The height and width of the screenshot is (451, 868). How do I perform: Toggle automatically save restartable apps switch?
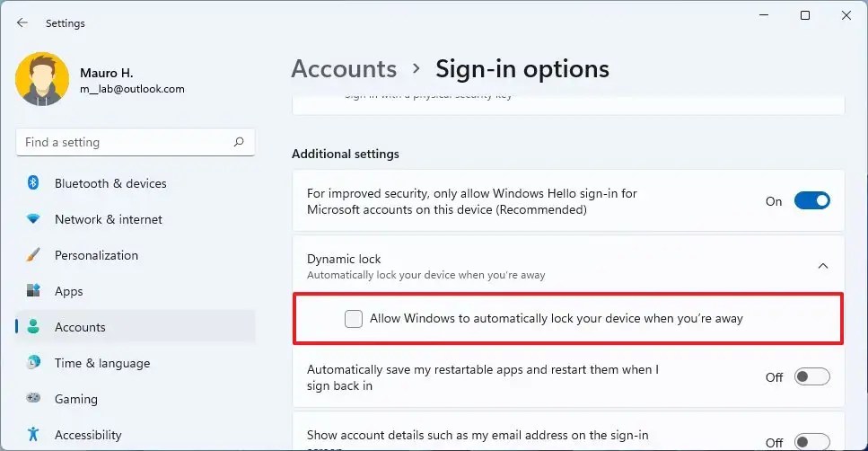click(x=812, y=376)
